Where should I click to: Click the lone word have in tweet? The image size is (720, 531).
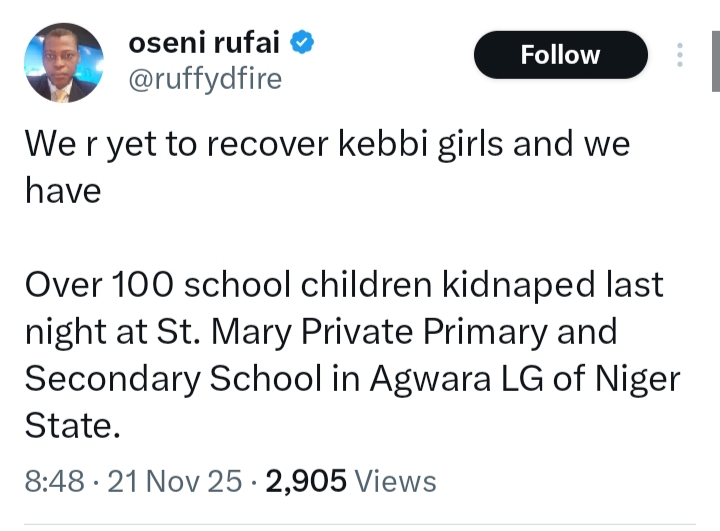click(62, 189)
